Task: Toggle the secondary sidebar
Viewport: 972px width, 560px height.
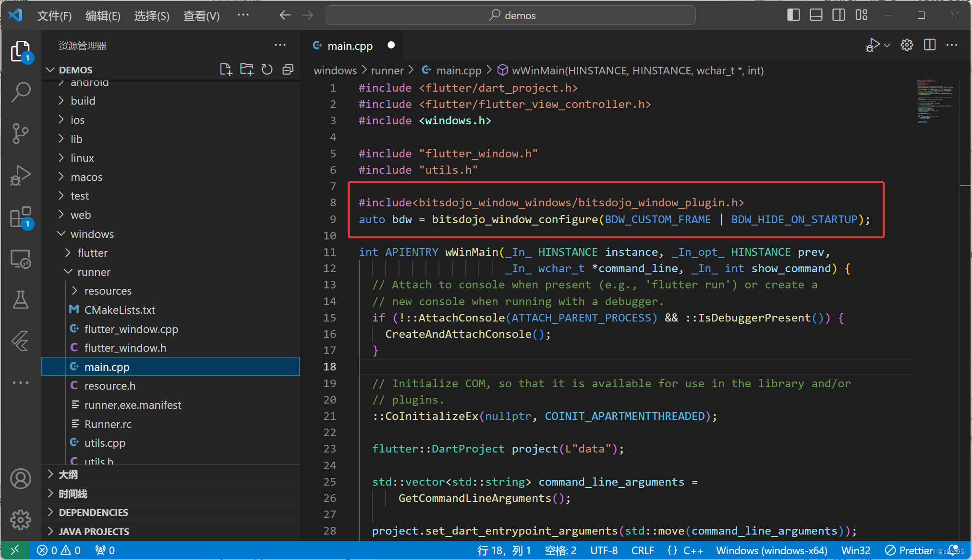Action: [x=838, y=14]
